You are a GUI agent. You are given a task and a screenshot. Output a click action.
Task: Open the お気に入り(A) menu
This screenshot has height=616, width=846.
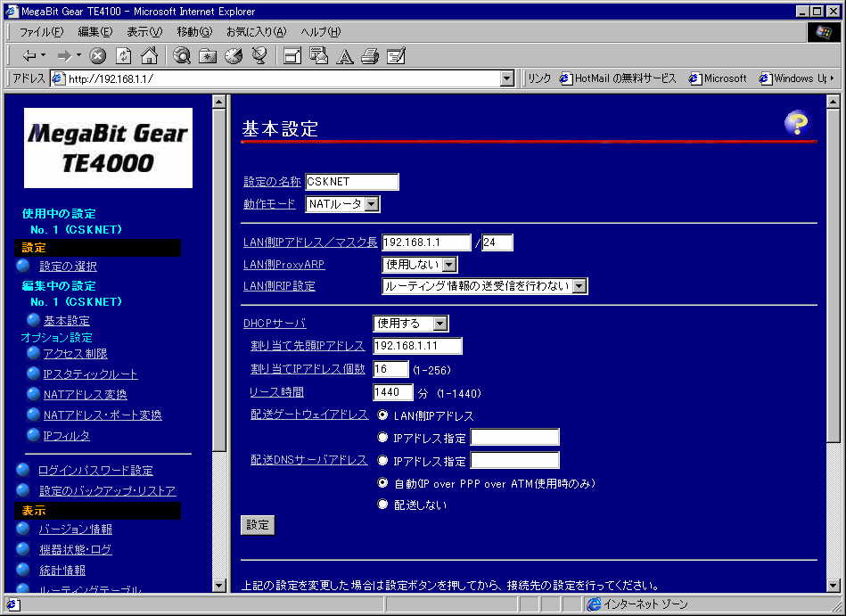tap(256, 32)
